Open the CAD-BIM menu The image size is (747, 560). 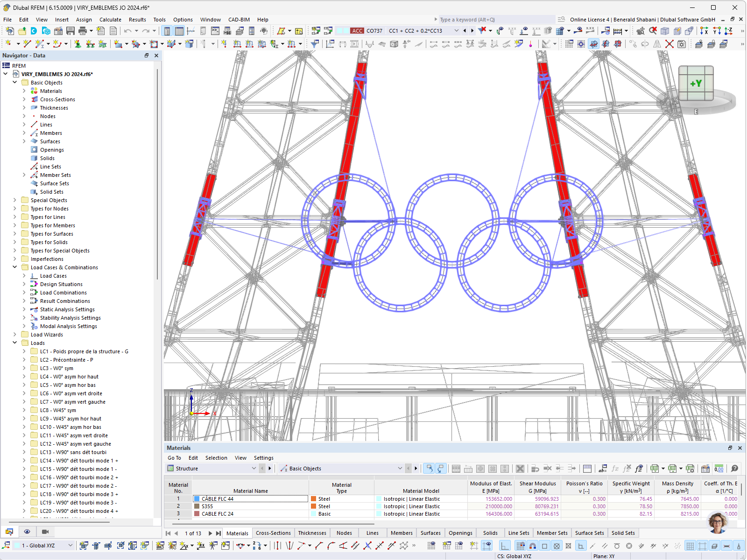[239, 20]
